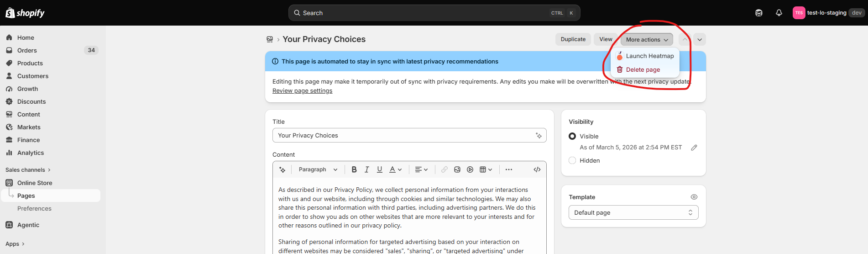Viewport: 868px width, 254px height.
Task: Click into the Title input field
Action: click(409, 136)
